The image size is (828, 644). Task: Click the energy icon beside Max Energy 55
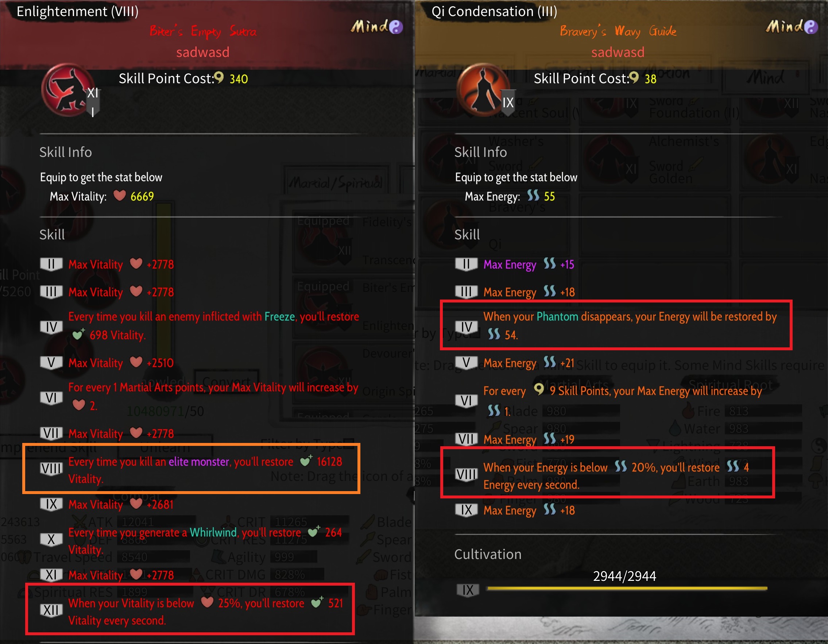click(x=533, y=196)
